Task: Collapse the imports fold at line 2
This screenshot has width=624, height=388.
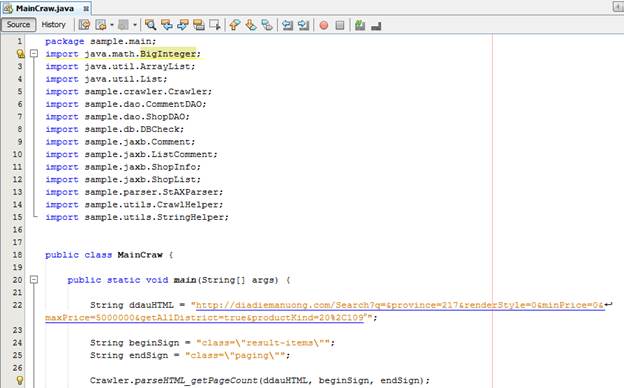Action: point(34,53)
